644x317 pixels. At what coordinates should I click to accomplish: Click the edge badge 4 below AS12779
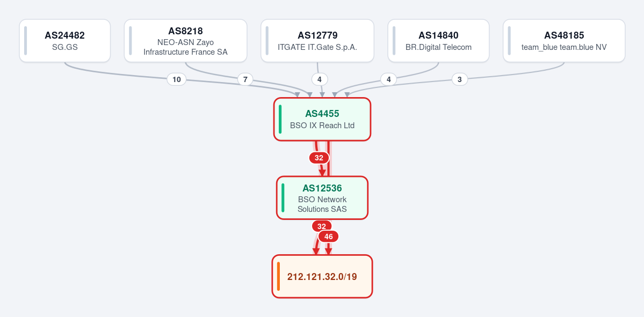tap(320, 79)
